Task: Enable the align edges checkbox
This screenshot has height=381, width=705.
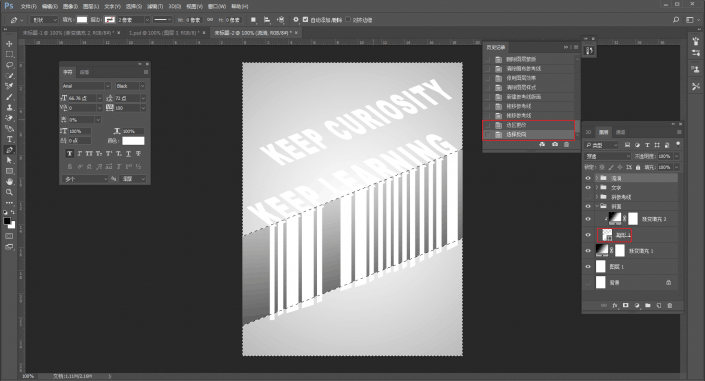Action: (348, 20)
